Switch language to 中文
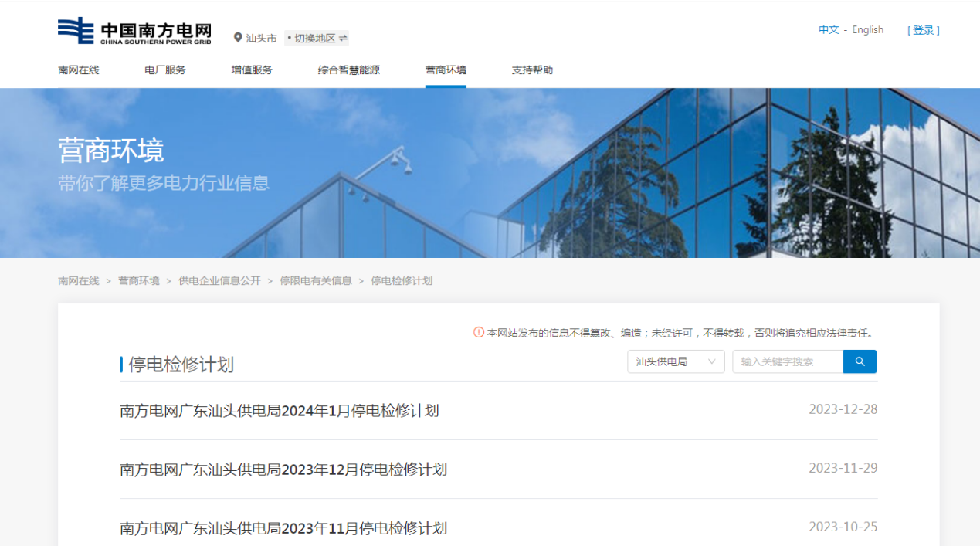 [x=829, y=29]
